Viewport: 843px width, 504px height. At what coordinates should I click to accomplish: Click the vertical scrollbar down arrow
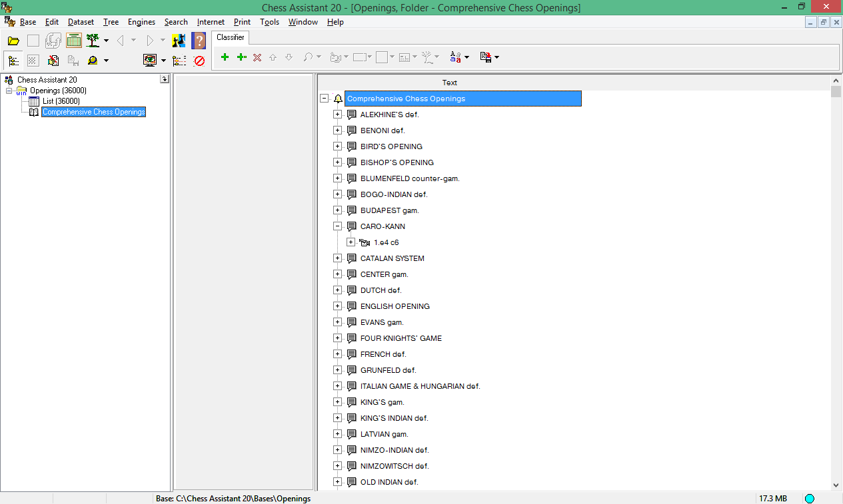click(836, 485)
